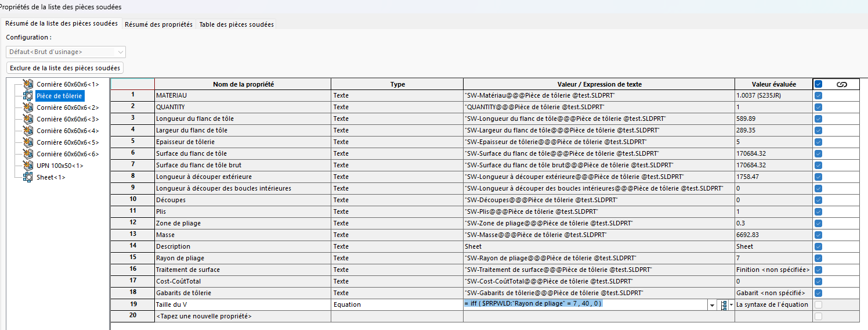868x330 pixels.
Task: Click the link chain icon in table header
Action: pyautogui.click(x=842, y=84)
